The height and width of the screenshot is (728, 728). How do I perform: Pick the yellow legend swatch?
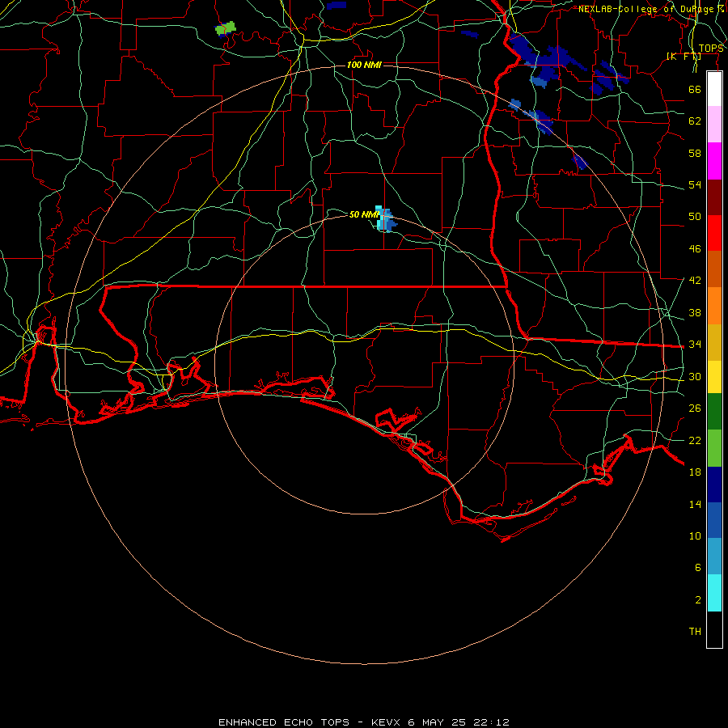coord(714,376)
